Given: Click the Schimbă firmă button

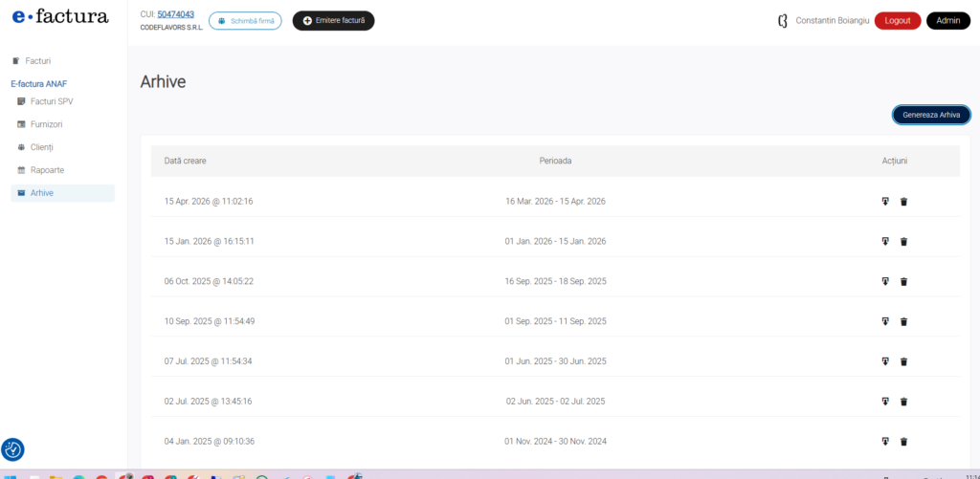Looking at the screenshot, I should [245, 21].
